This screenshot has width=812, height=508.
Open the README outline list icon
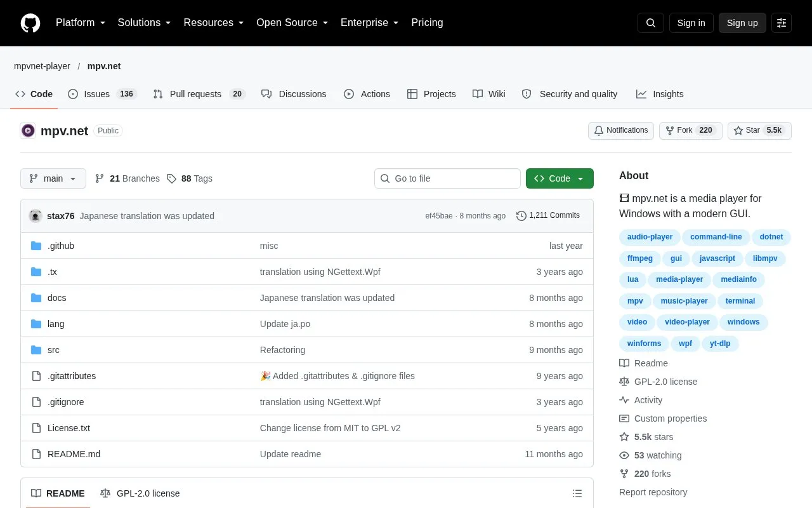(x=577, y=493)
